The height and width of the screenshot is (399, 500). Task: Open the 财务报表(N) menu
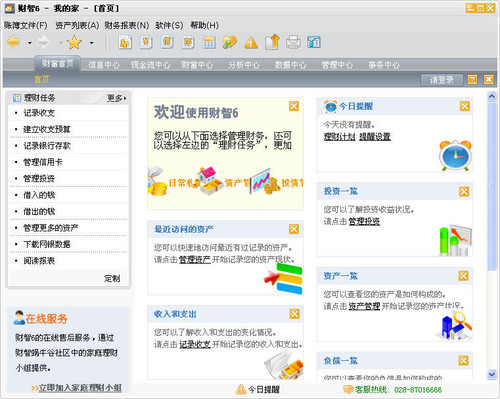127,25
